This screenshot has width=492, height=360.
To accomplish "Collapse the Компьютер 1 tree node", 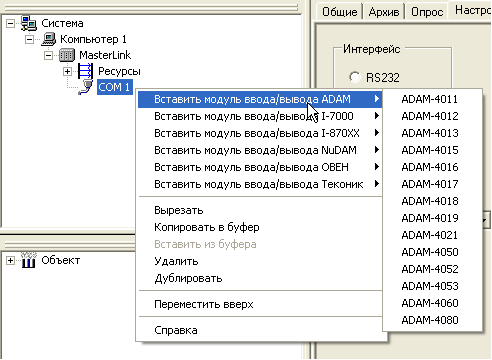I will pyautogui.click(x=30, y=40).
